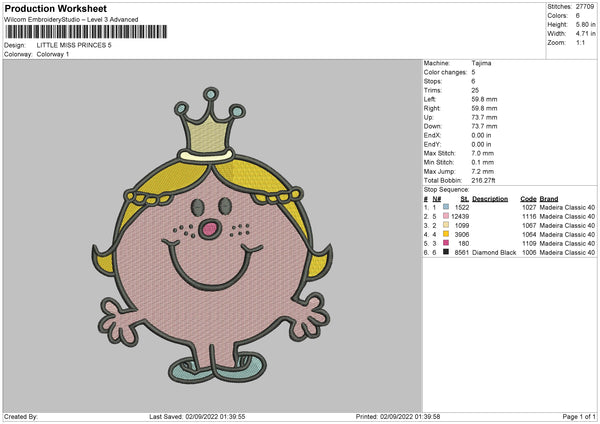Click 'Wilcom EmbroideryStudio – Level 3 Advanced' text
Image resolution: width=600 pixels, height=424 pixels.
tap(71, 20)
